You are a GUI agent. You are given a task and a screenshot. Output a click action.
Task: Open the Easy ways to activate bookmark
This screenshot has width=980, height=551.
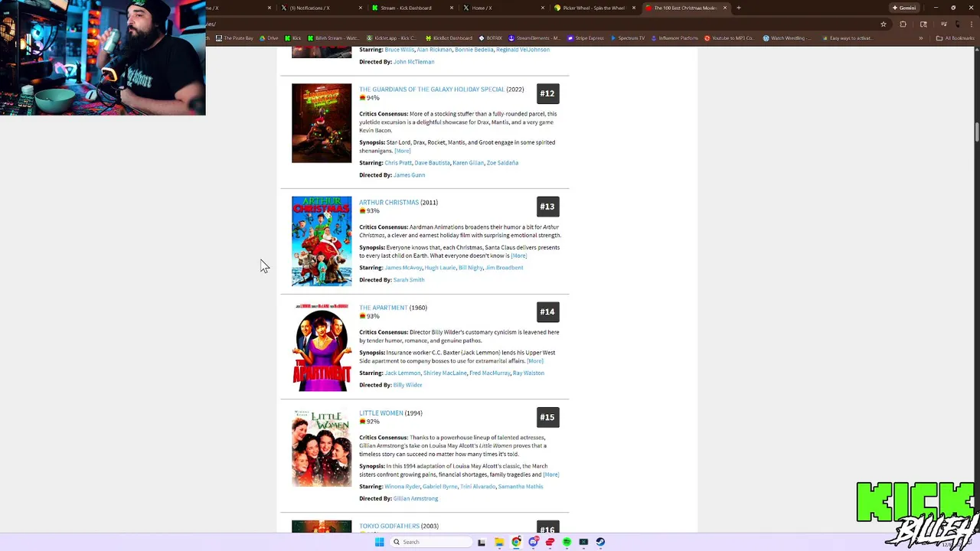[846, 38]
